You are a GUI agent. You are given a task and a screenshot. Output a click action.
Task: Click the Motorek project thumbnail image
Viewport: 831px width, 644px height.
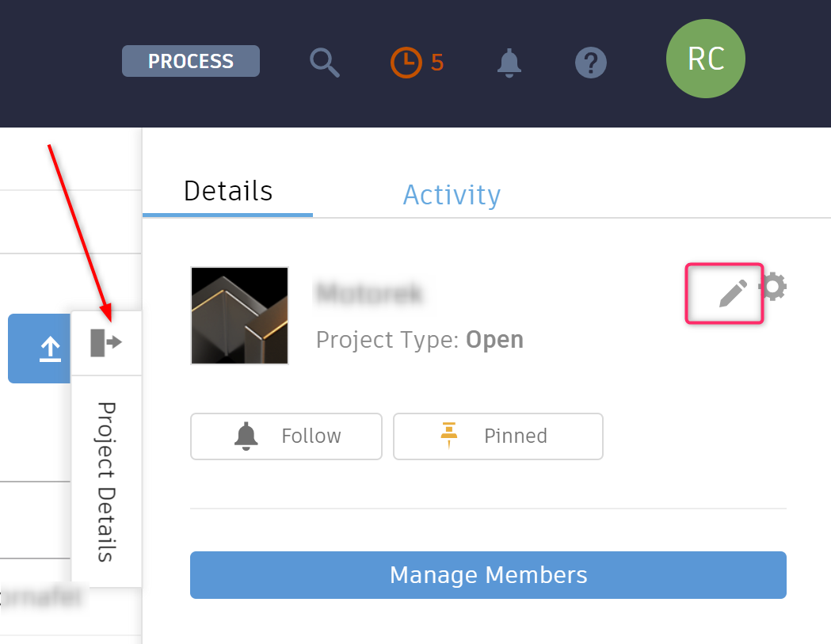point(239,315)
